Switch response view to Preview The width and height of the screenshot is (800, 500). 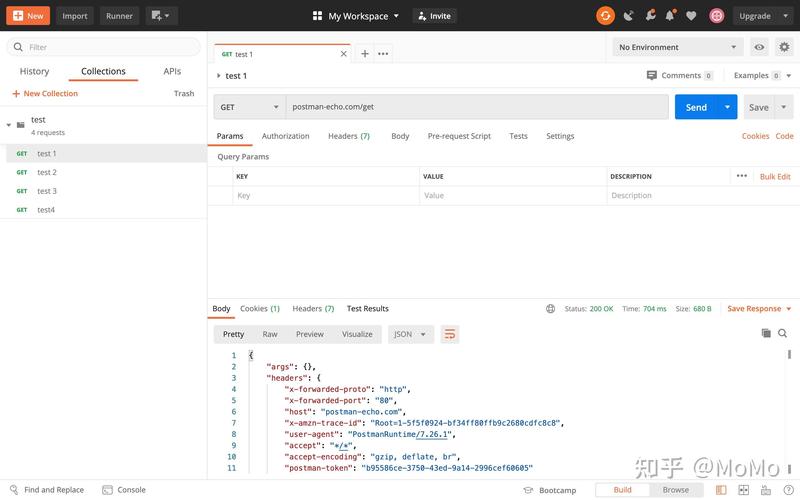[310, 334]
